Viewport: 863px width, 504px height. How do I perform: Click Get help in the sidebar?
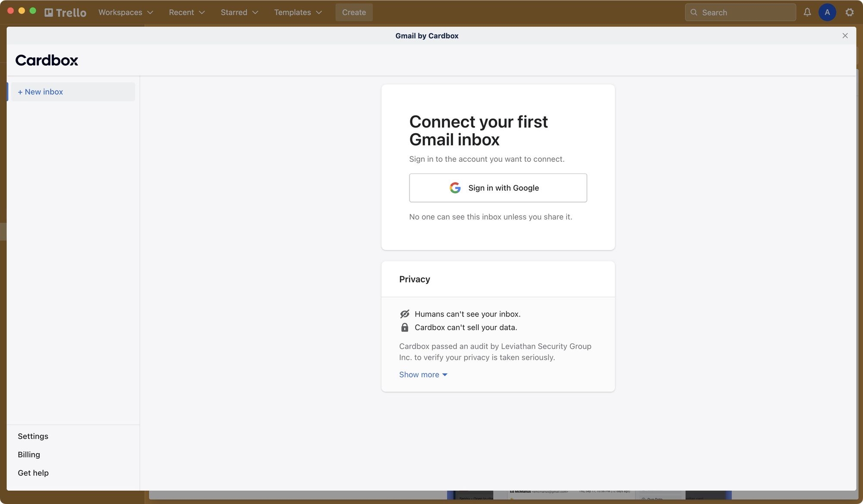[33, 473]
